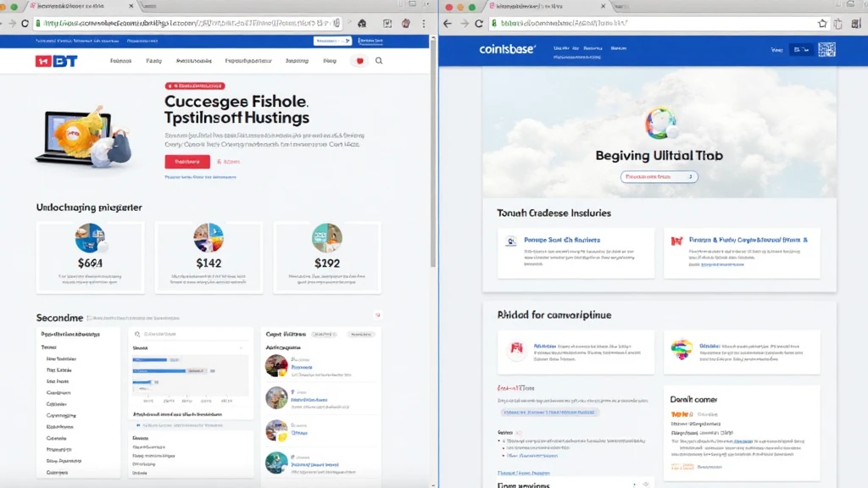The width and height of the screenshot is (868, 488).
Task: Click the red icon card under Rhidad for camvariptinue
Action: click(576, 352)
